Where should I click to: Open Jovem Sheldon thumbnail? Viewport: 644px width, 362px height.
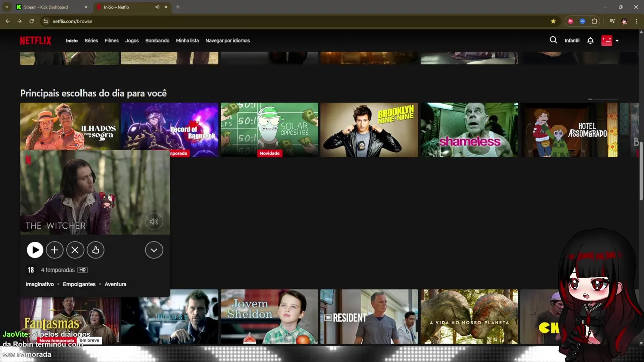pos(270,317)
